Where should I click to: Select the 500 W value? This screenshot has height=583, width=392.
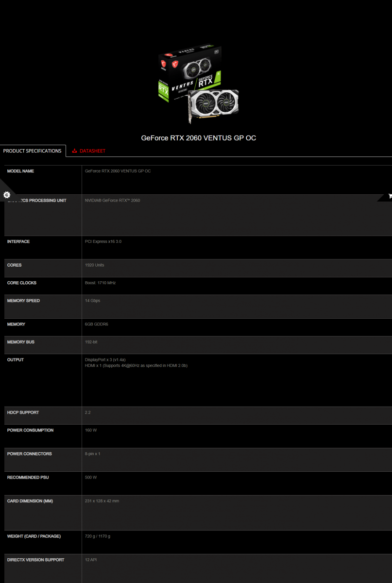(x=91, y=478)
